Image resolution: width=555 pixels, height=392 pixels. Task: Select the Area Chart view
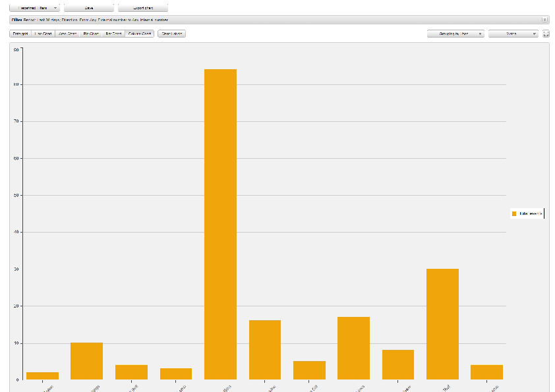coord(67,34)
